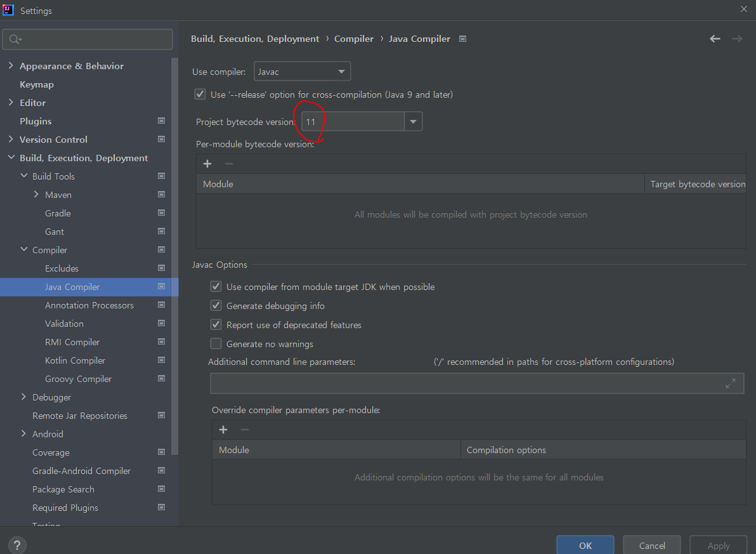This screenshot has height=554, width=756.
Task: Click the Compilation options column header
Action: [603, 450]
